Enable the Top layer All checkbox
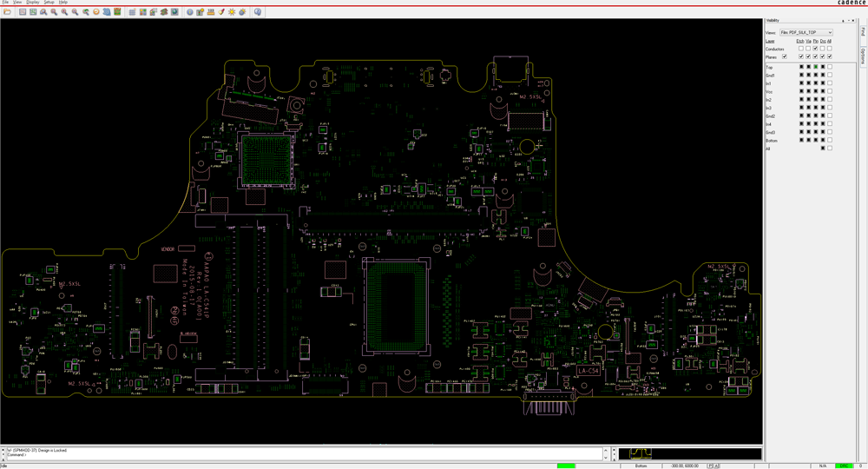This screenshot has width=868, height=469. click(830, 67)
